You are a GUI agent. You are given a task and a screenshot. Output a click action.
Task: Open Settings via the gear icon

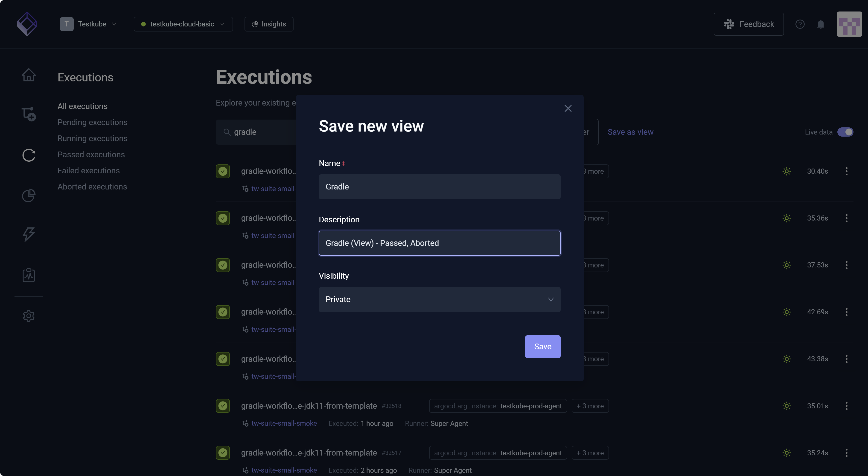(x=29, y=316)
